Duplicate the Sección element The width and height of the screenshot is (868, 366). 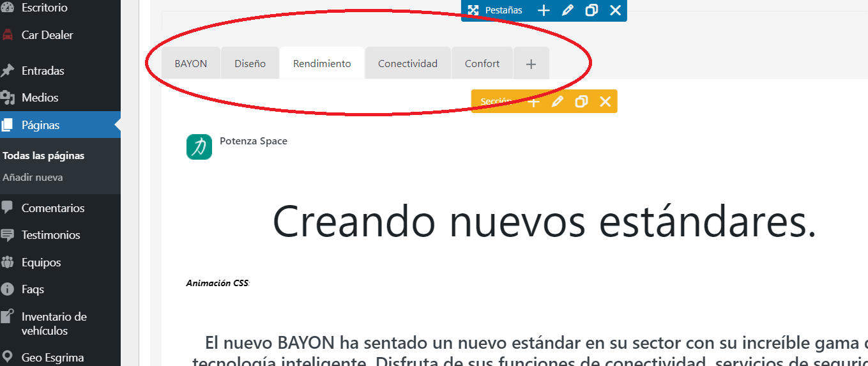pyautogui.click(x=581, y=102)
